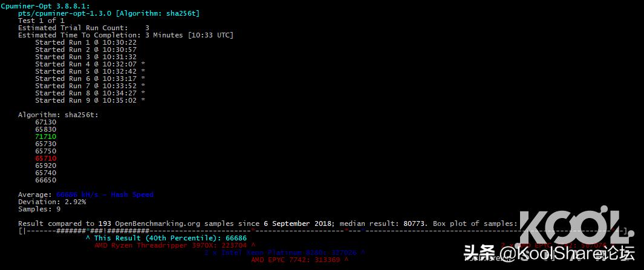Click the result value 65730
Image resolution: width=644 pixels, height=270 pixels.
45,144
